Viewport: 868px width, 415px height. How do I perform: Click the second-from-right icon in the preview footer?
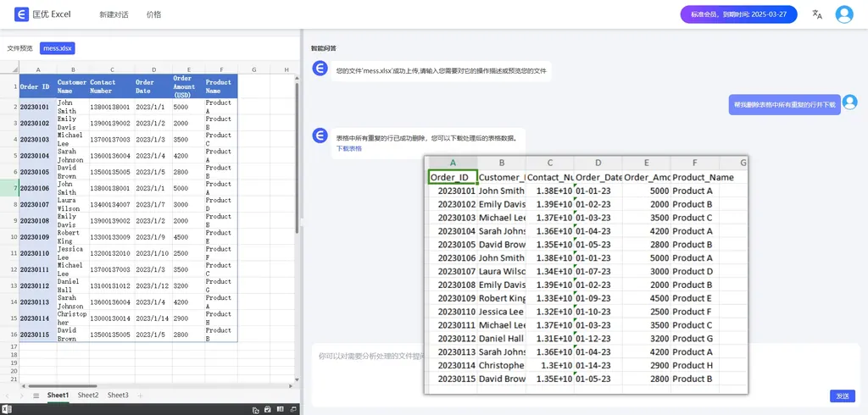point(281,409)
